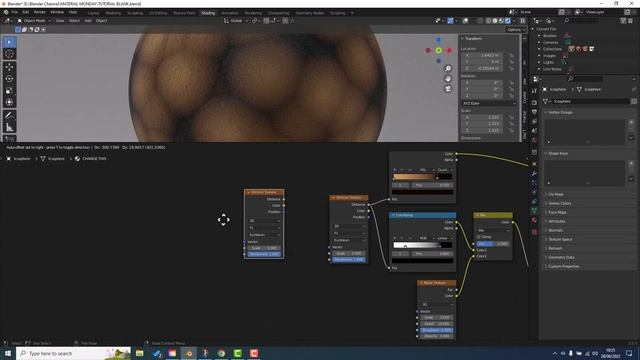Select the Rotate tool in viewport toolbar
640x360 pixels.
click(9, 79)
